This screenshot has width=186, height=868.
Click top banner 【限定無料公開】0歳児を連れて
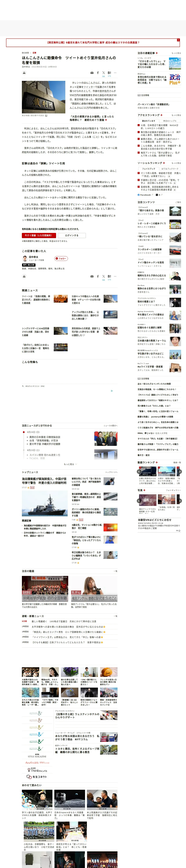coord(93,43)
